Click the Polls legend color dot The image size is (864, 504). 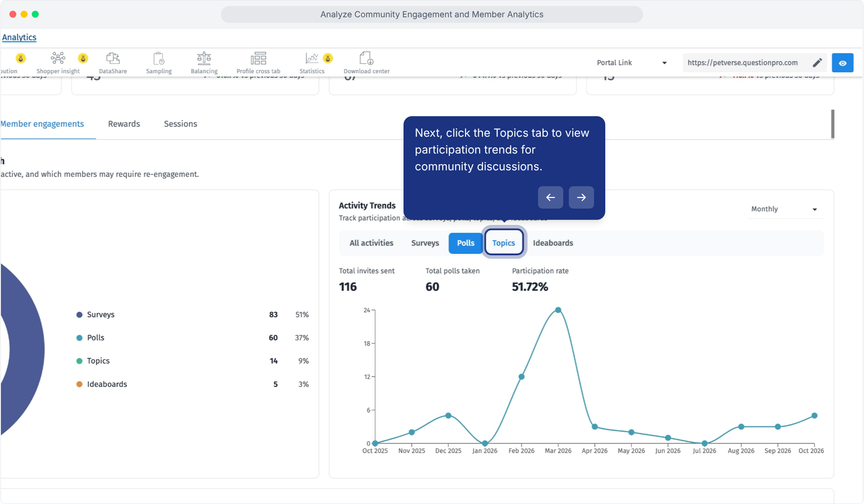coord(79,338)
